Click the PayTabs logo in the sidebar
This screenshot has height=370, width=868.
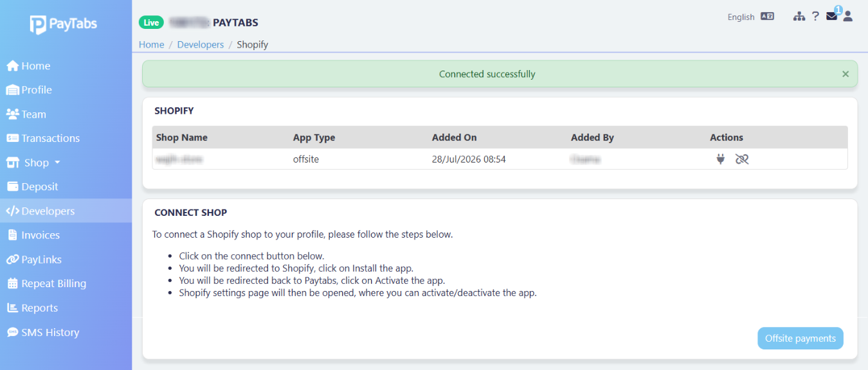(x=63, y=25)
